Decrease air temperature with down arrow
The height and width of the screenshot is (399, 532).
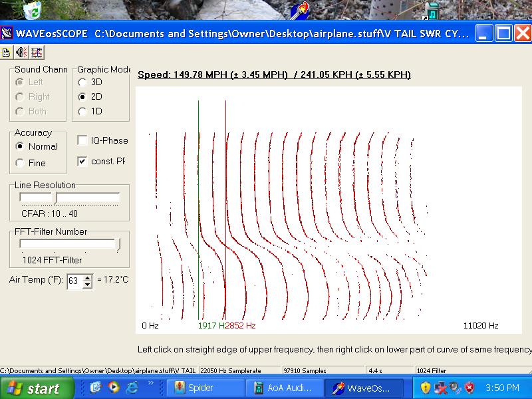coord(88,285)
